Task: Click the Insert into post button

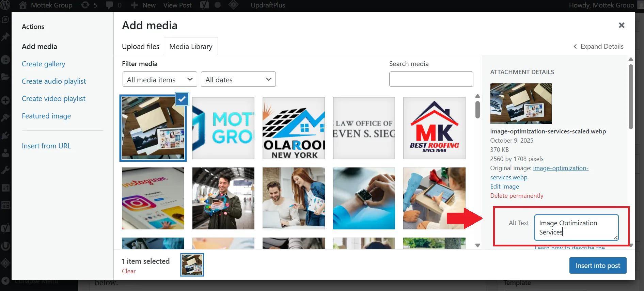Action: (598, 265)
